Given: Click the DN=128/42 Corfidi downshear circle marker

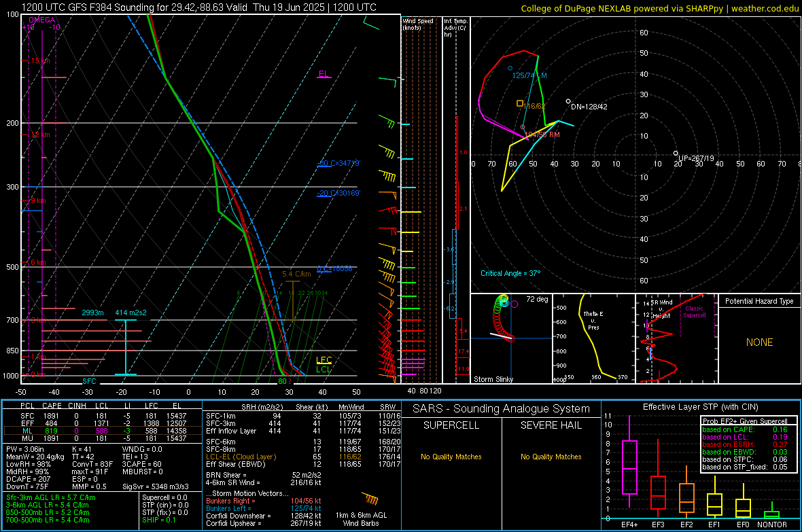Looking at the screenshot, I should click(x=568, y=101).
